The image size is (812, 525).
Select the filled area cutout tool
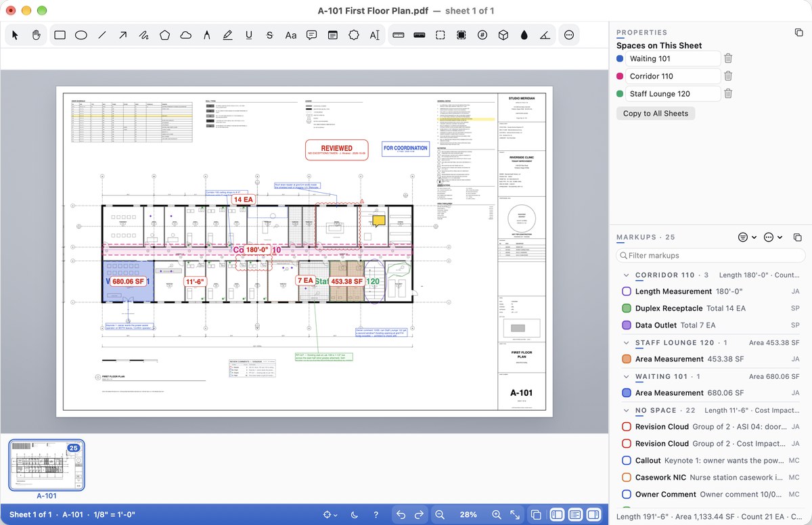pos(461,35)
